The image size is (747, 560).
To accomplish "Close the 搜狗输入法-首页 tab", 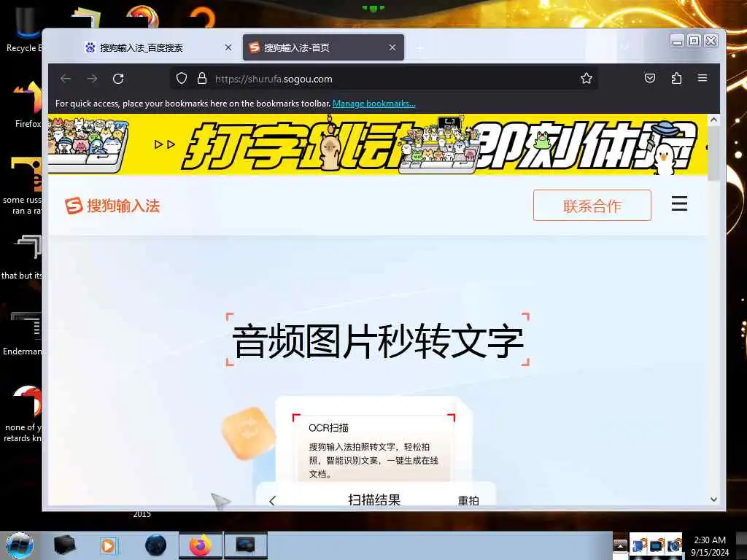I will 392,47.
